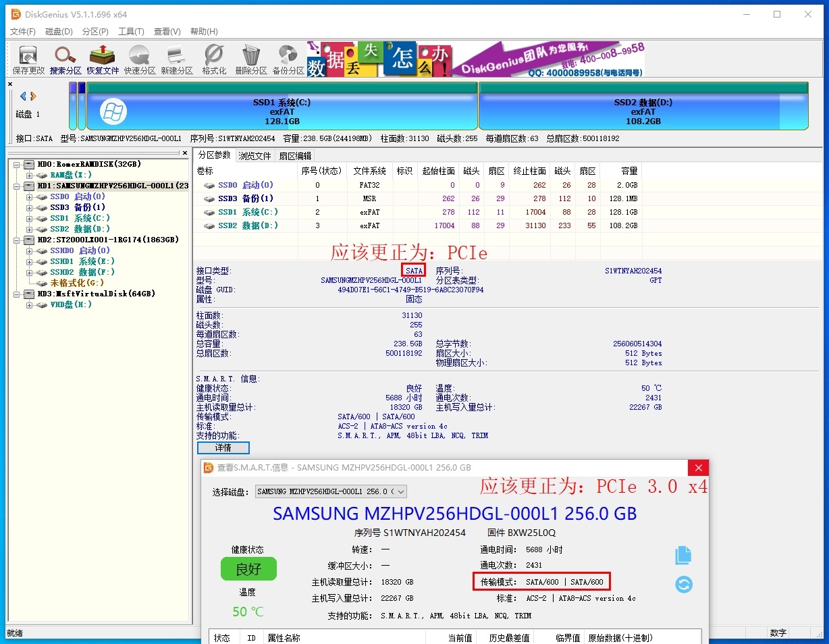The image size is (829, 644).
Task: Switch to the 浏览文件 tab
Action: [255, 156]
